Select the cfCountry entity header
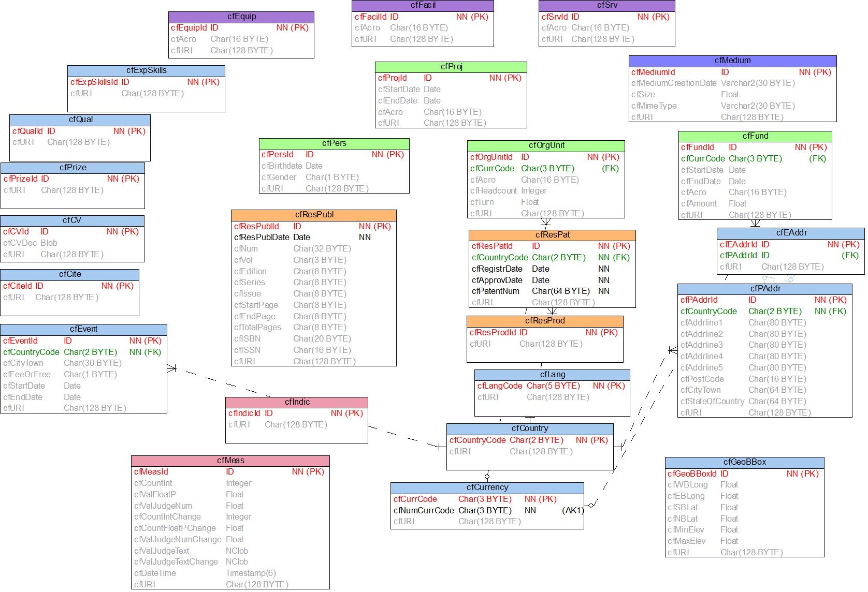This screenshot has height=592, width=868. [530, 428]
